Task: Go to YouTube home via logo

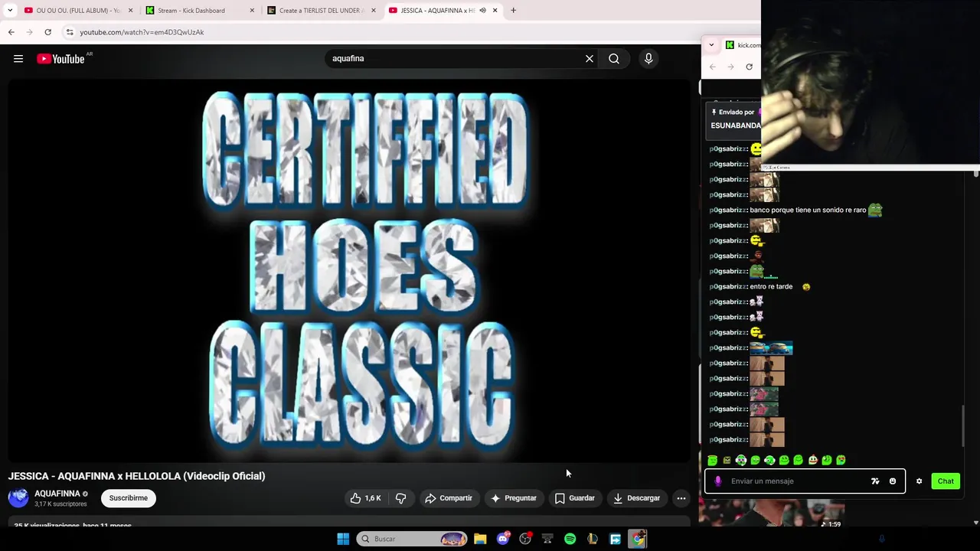Action: pyautogui.click(x=60, y=59)
